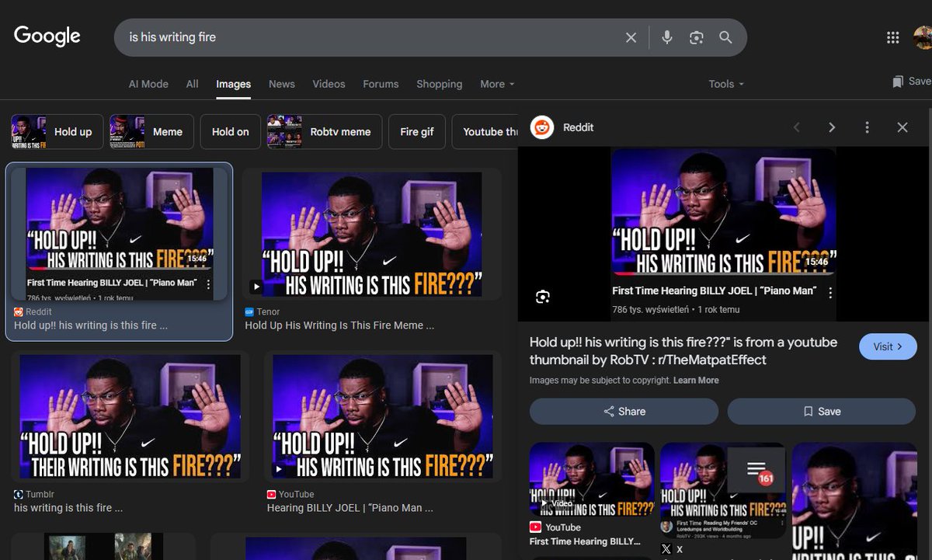Viewport: 932px width, 560px height.
Task: Click "First Time Hearing BILLY..." related caption
Action: coord(585,541)
